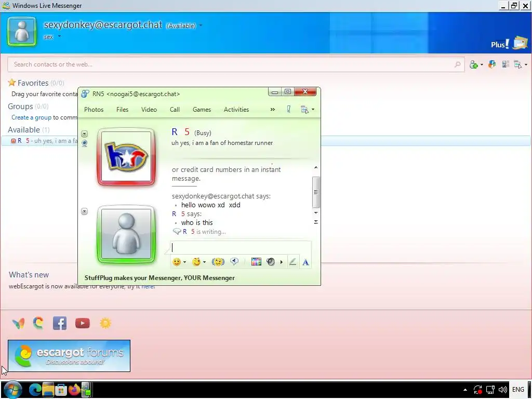Image resolution: width=532 pixels, height=399 pixels.
Task: Open the Facebook icon in bottom bar
Action: tap(60, 323)
